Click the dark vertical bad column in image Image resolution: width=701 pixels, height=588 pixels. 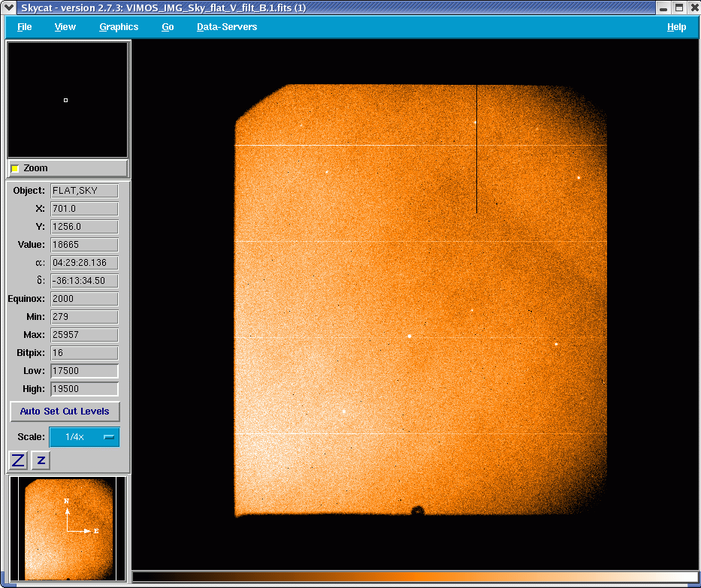click(x=476, y=149)
